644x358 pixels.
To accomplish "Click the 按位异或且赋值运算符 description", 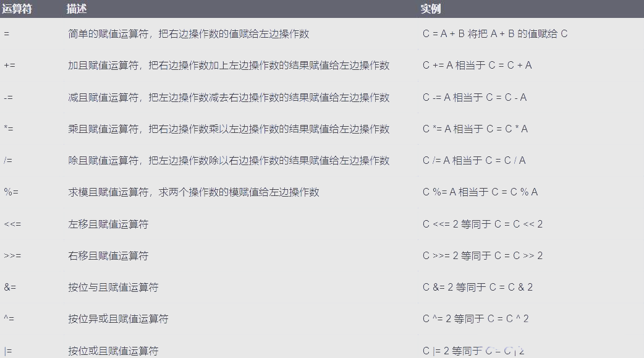I will pos(118,318).
